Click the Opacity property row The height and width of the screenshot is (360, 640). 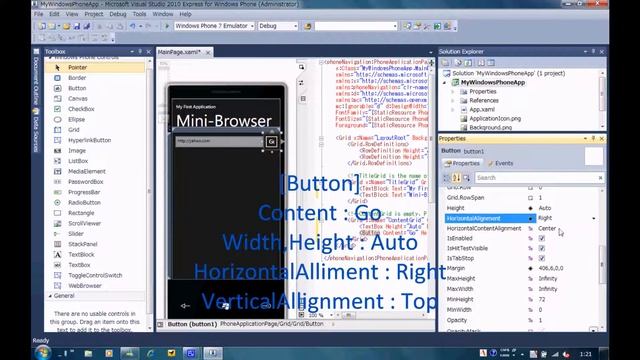click(x=522, y=320)
